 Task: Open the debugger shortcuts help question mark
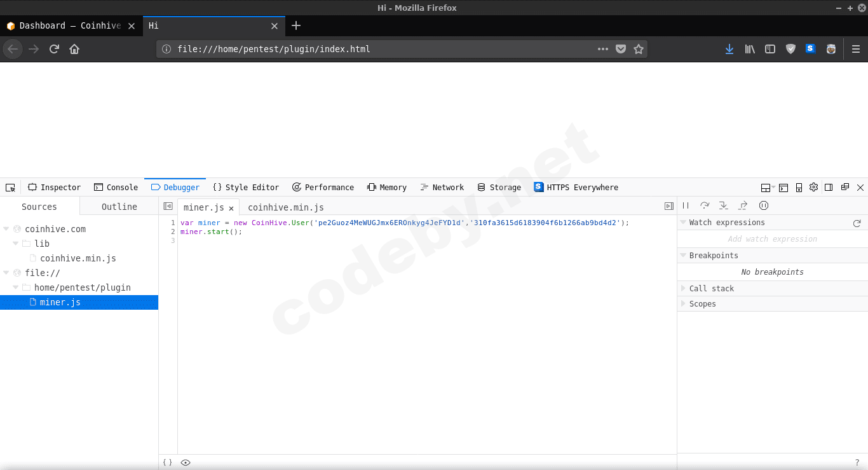pyautogui.click(x=857, y=462)
